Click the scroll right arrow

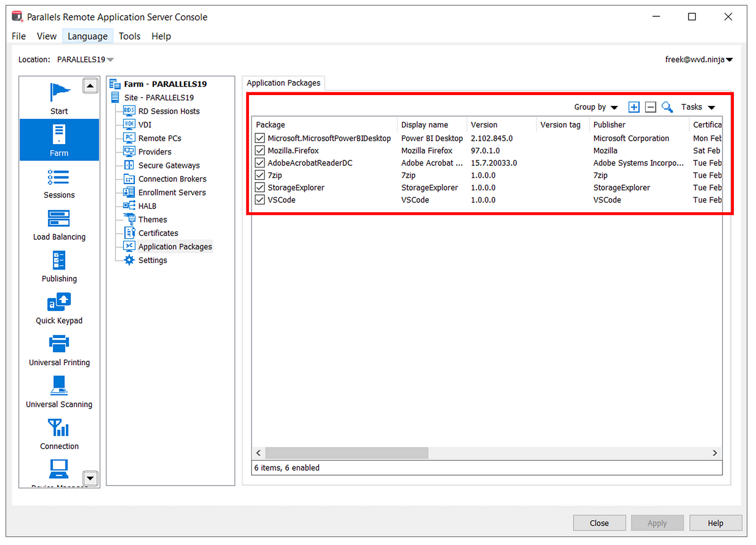pyautogui.click(x=715, y=453)
